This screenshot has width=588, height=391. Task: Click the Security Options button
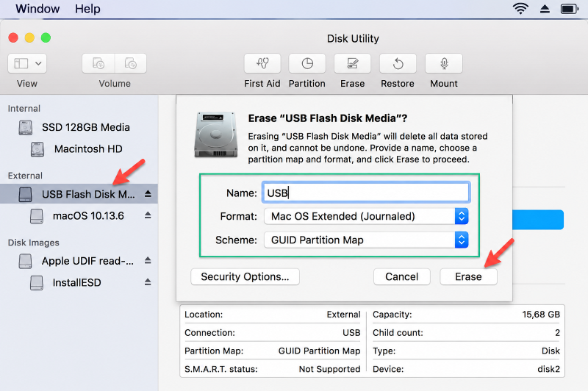pyautogui.click(x=245, y=276)
